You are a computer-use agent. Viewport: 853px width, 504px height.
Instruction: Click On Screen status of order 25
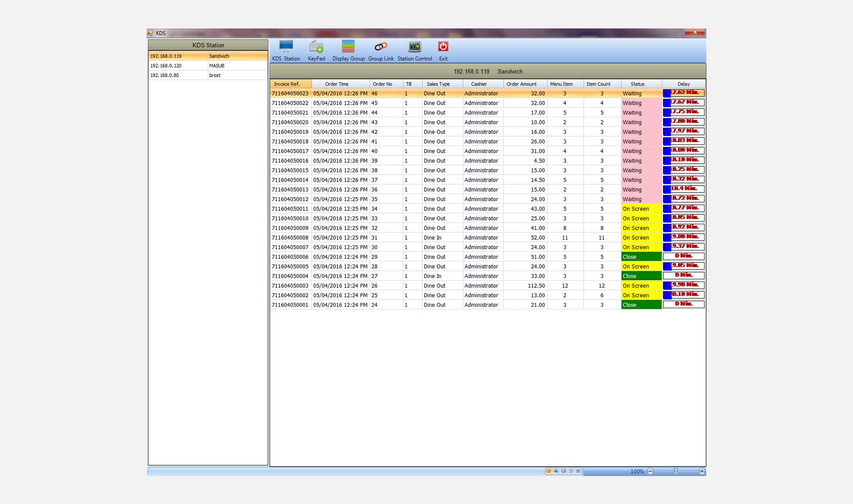tap(641, 295)
